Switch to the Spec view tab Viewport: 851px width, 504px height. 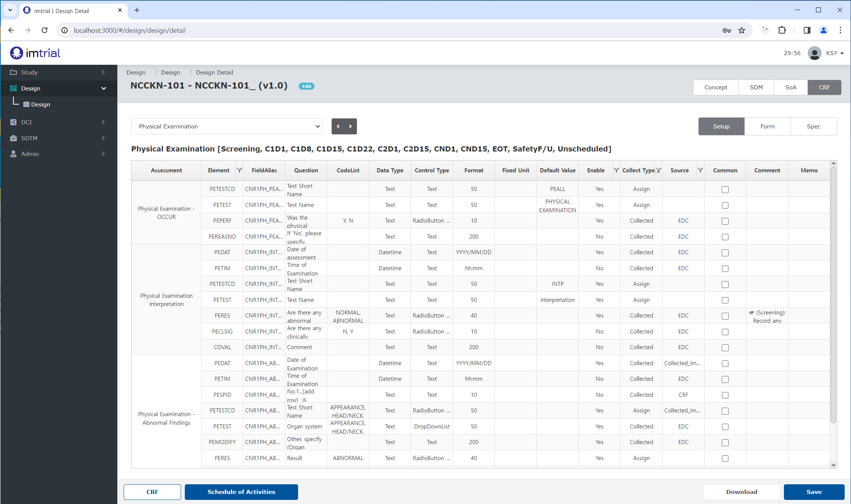(x=814, y=126)
